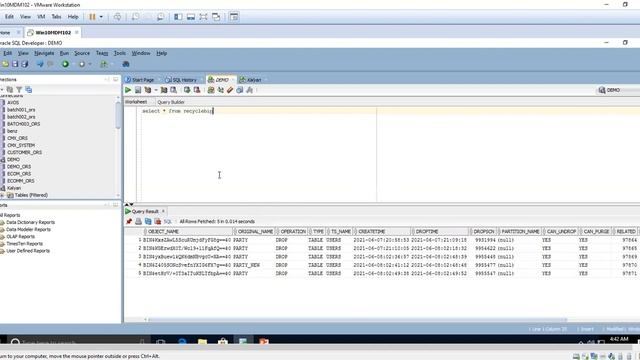Click the VMware Pause button
This screenshot has height=360, width=640.
92,17
